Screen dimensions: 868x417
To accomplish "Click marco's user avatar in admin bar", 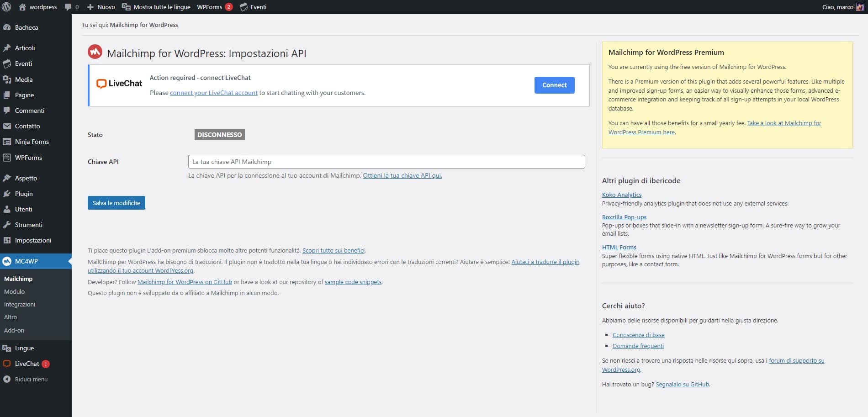I will click(860, 7).
